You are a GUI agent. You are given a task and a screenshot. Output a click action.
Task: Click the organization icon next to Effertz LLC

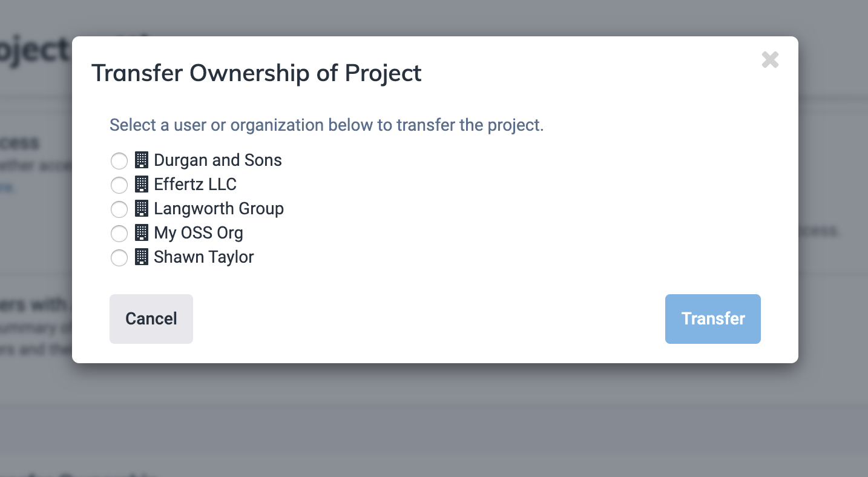pos(141,184)
